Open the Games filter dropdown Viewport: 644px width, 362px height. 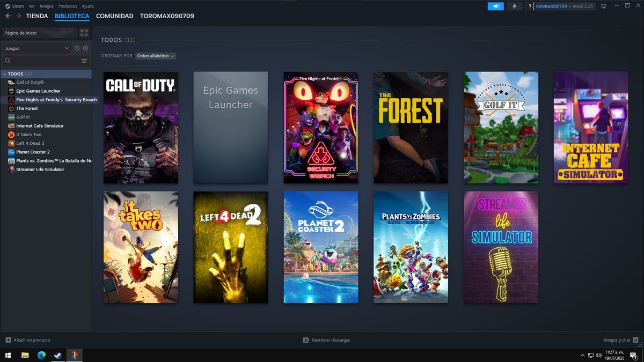pos(36,48)
